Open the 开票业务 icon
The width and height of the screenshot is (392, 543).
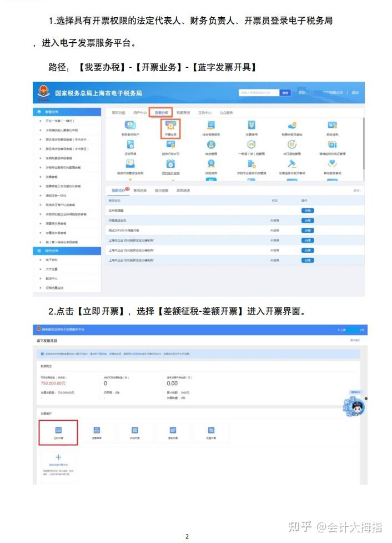point(170,129)
